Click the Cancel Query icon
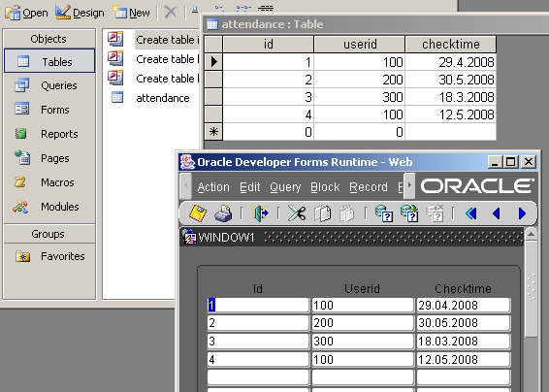 coord(435,213)
